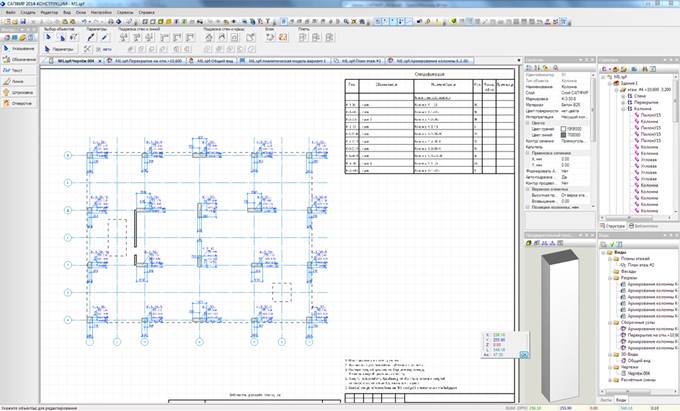680x411 pixels.
Task: Click the first pen icon under Параметры group
Action: pyautogui.click(x=91, y=38)
